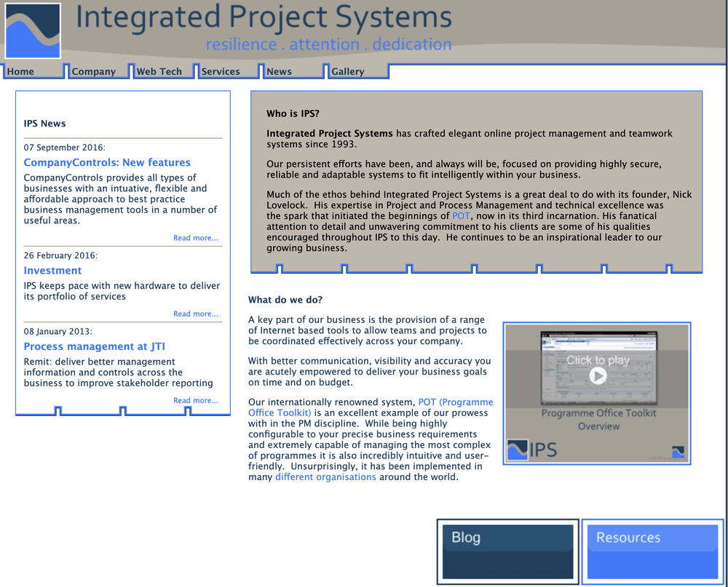The width and height of the screenshot is (728, 587).
Task: Open the Home tab
Action: click(33, 71)
